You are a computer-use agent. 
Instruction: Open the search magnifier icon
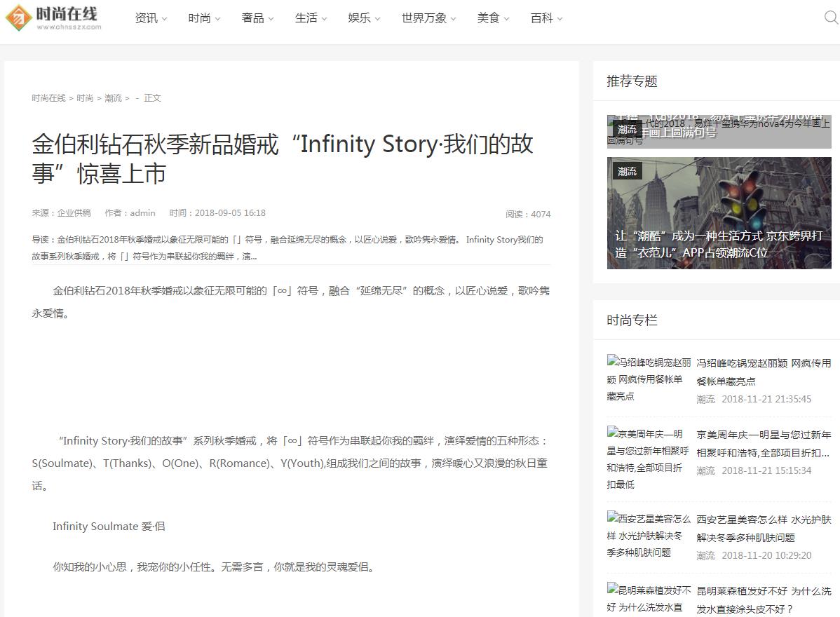(x=831, y=18)
